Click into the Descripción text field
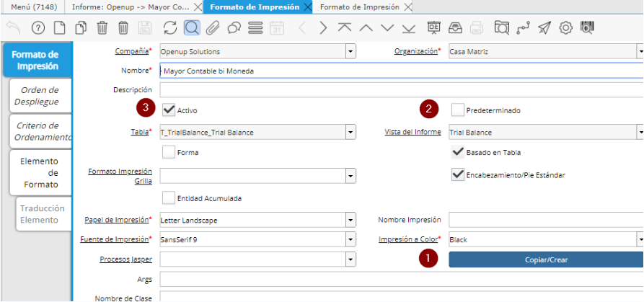This screenshot has width=644, height=302. [x=401, y=90]
